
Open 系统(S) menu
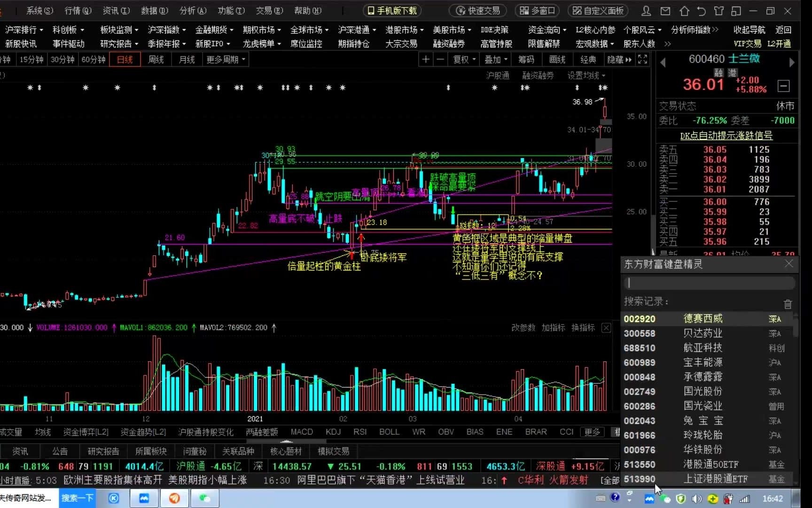click(x=39, y=10)
